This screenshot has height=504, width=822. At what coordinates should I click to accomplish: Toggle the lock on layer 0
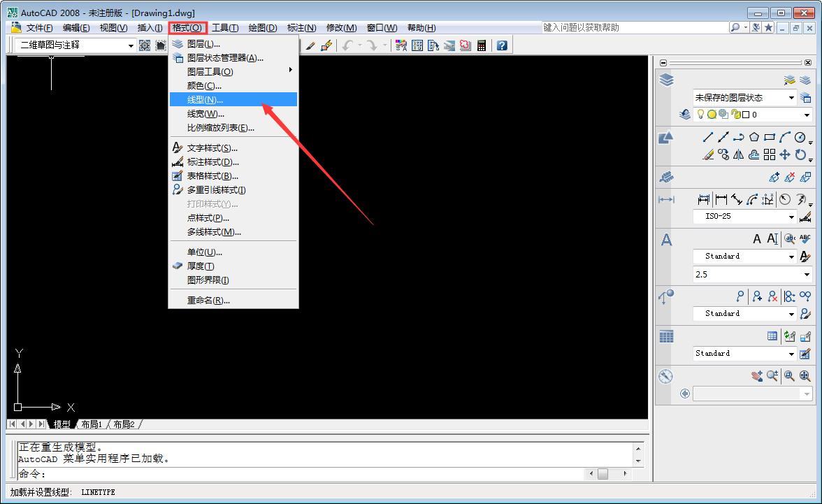pyautogui.click(x=735, y=114)
